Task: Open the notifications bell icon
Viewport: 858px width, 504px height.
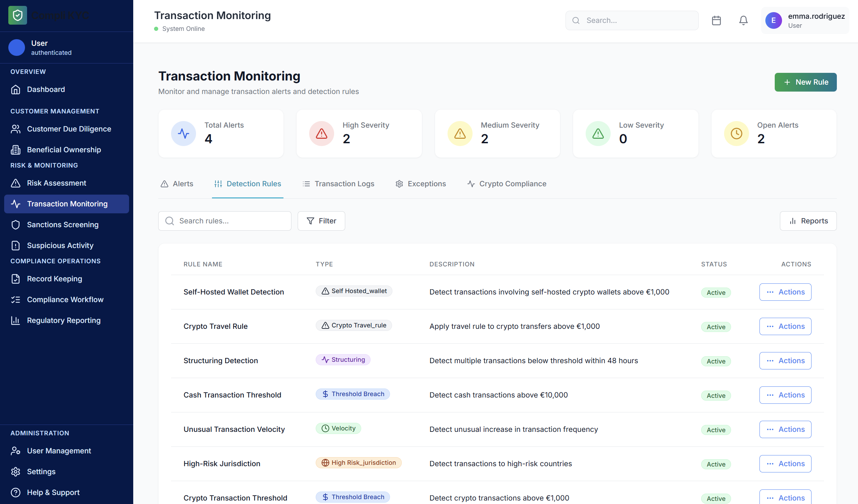Action: 743,20
